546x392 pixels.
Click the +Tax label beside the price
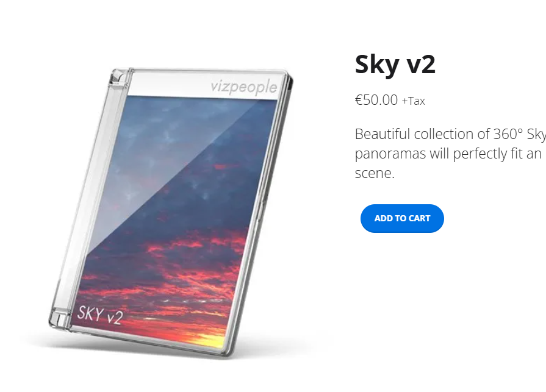tap(414, 101)
